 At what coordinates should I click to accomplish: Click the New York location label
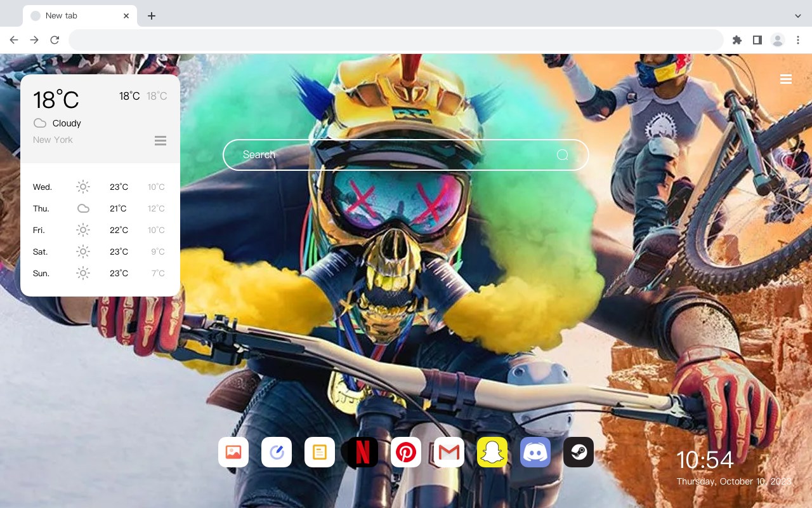pos(53,140)
